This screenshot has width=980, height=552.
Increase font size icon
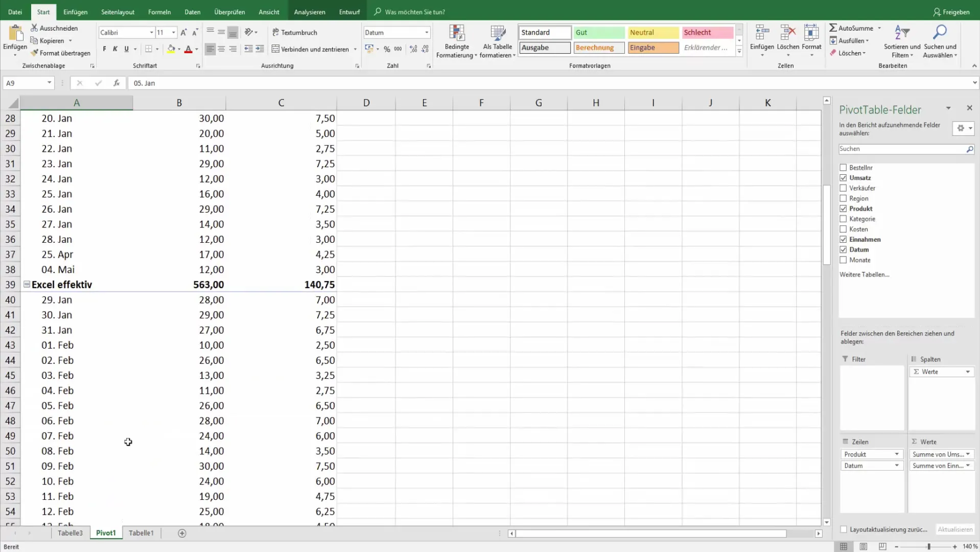[x=183, y=32]
